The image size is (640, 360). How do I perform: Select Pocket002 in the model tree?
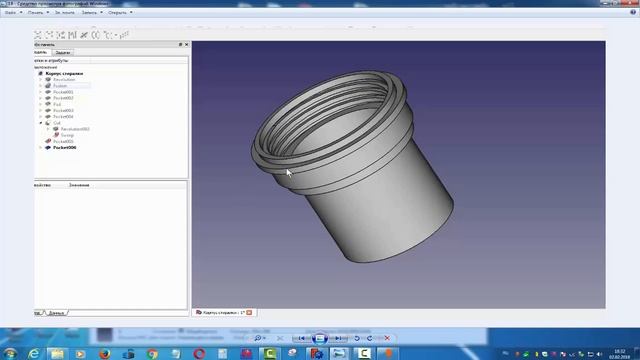click(63, 98)
